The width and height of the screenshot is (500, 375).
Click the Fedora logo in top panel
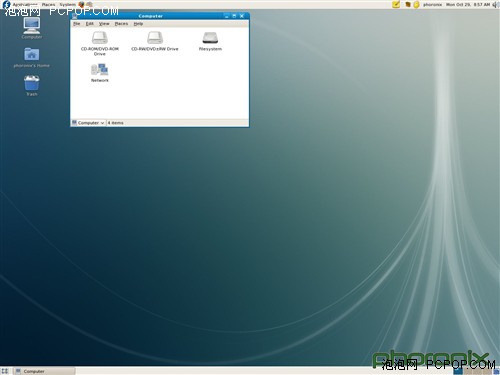pos(6,4)
